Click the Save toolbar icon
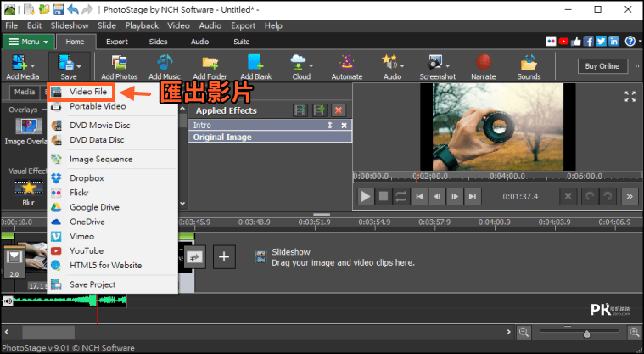 point(65,63)
